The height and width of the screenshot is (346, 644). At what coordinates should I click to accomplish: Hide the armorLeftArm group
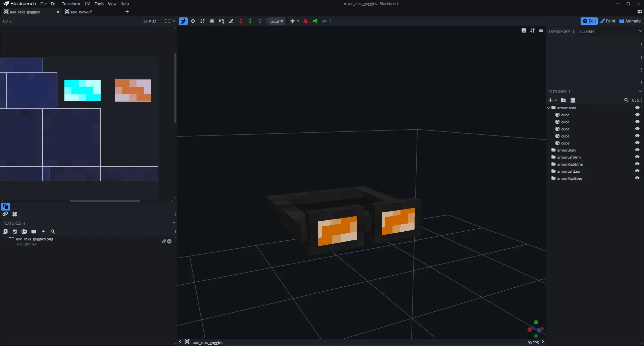637,157
